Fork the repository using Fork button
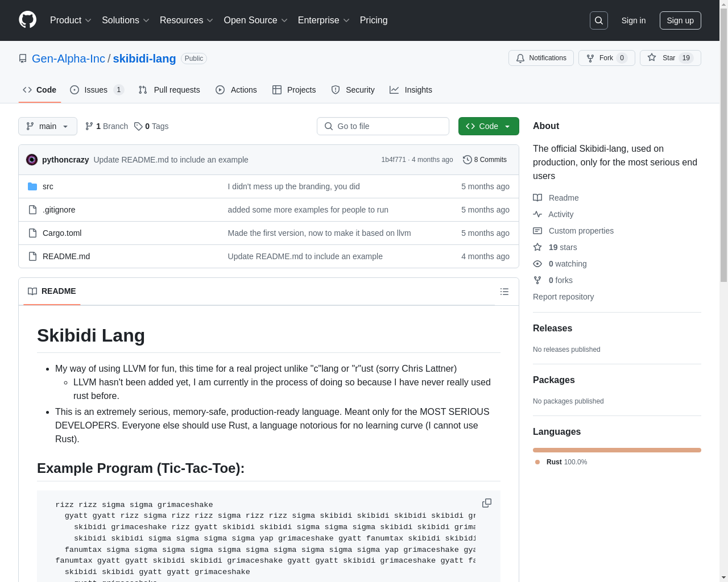 point(606,58)
